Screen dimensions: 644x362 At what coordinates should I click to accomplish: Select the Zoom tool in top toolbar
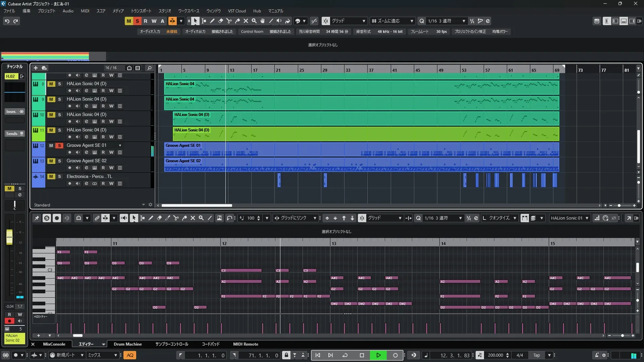(254, 21)
